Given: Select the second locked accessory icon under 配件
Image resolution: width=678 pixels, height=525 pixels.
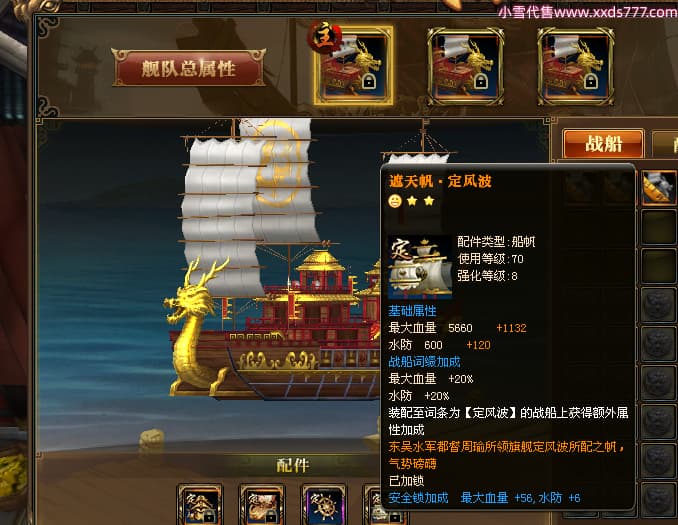Looking at the screenshot, I should (x=262, y=505).
